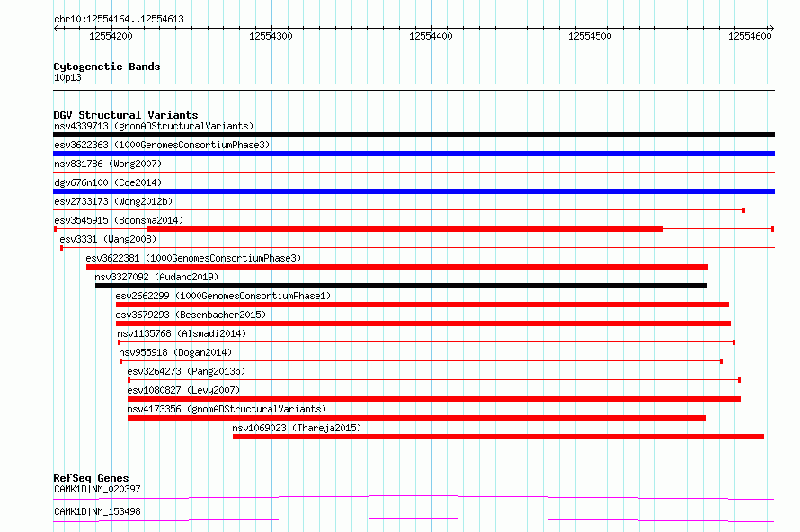The image size is (800, 532).
Task: Click the right arrow on the coordinate ruler
Action: [771, 29]
